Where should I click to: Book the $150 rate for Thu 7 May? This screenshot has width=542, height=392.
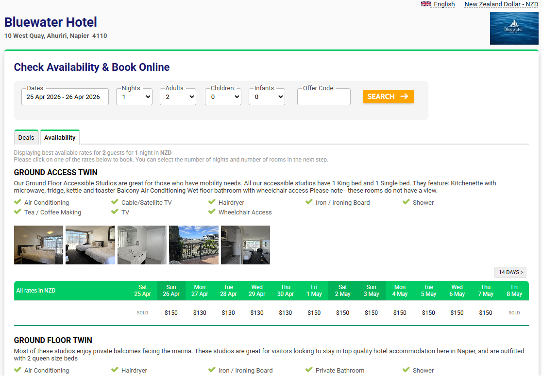(486, 313)
